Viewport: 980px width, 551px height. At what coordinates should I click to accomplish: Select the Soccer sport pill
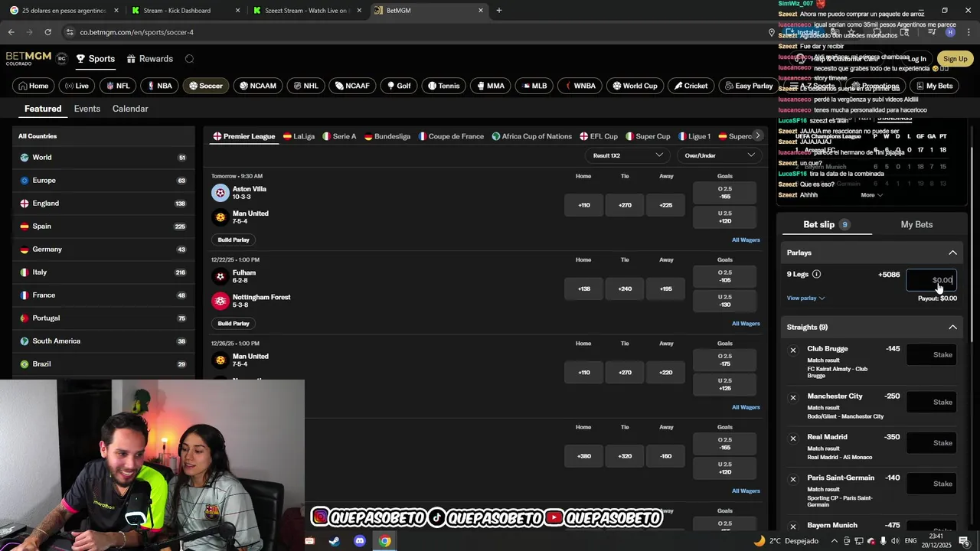pos(206,86)
